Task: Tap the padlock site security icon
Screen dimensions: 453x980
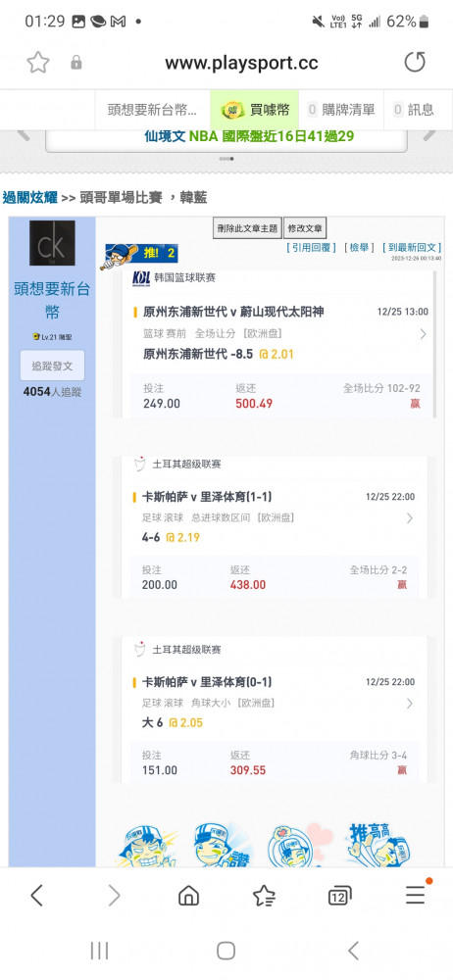Action: [x=76, y=63]
